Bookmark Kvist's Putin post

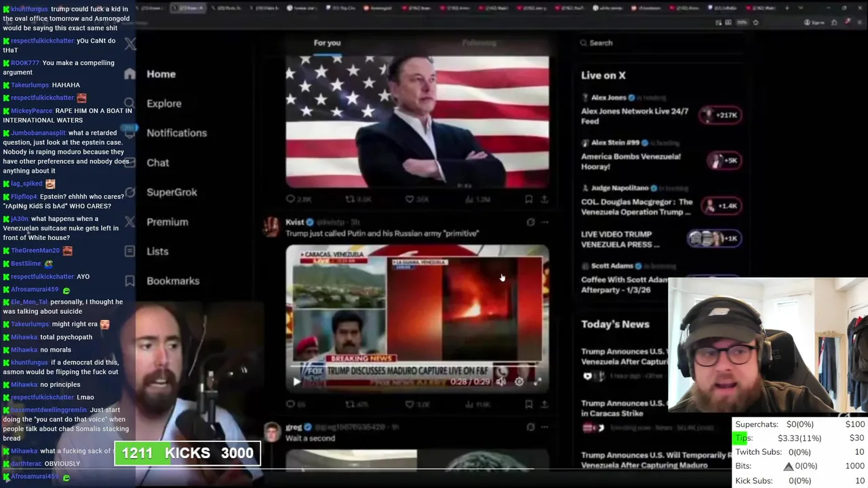pos(528,405)
